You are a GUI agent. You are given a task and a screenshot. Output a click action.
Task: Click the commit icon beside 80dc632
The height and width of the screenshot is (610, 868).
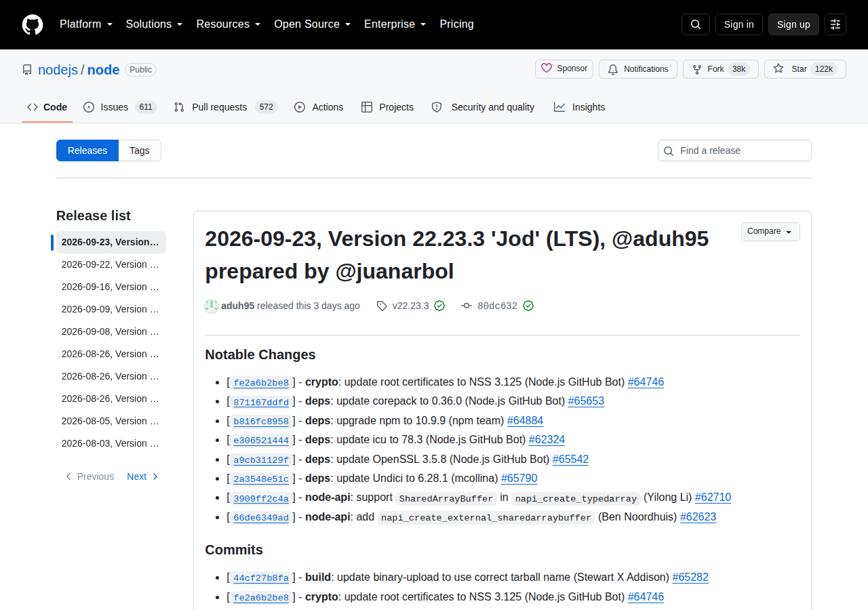(467, 306)
